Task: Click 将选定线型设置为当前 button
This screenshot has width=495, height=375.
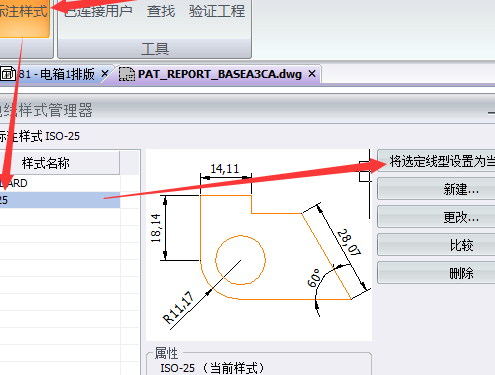Action: pos(436,161)
